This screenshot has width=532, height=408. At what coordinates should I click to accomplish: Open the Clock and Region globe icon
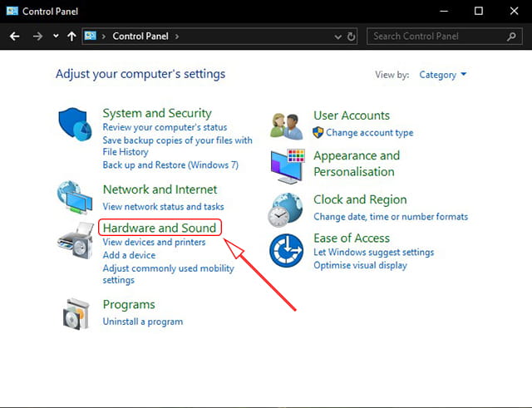[x=285, y=210]
